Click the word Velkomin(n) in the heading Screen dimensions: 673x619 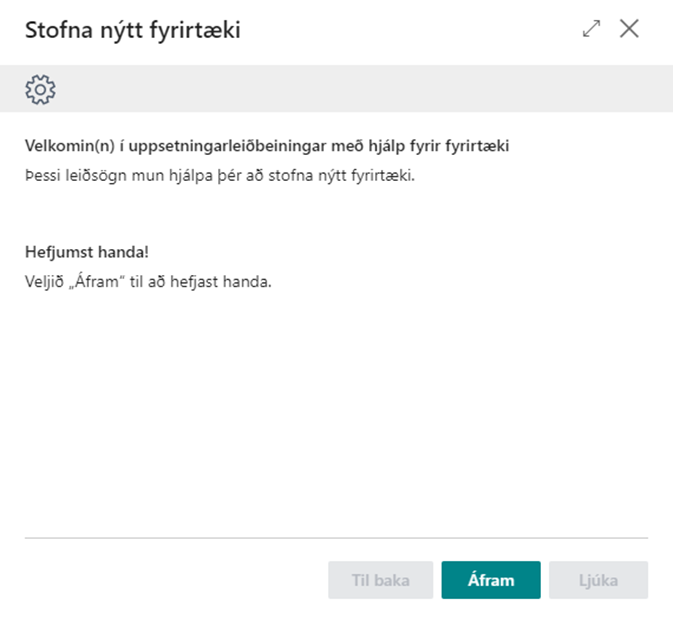pyautogui.click(x=62, y=147)
